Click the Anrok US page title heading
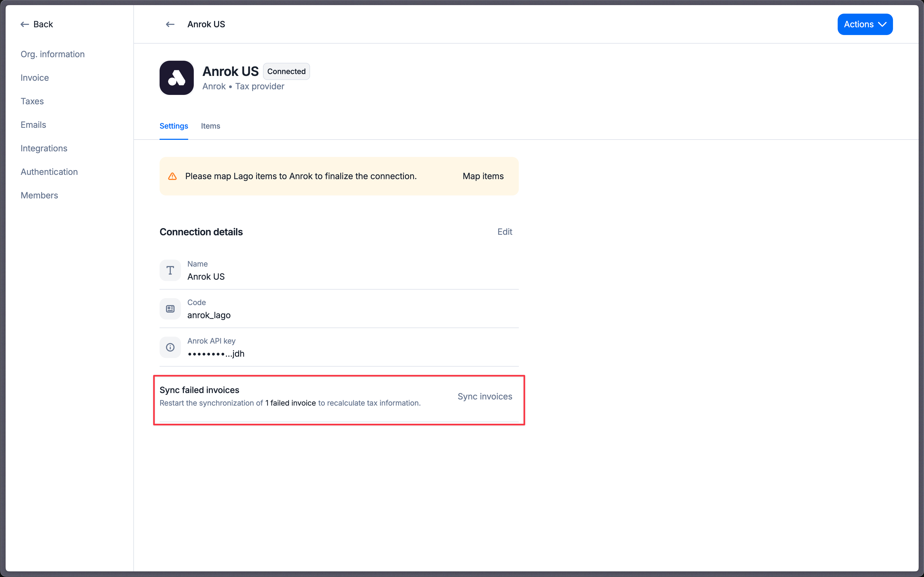The width and height of the screenshot is (924, 577). 230,71
